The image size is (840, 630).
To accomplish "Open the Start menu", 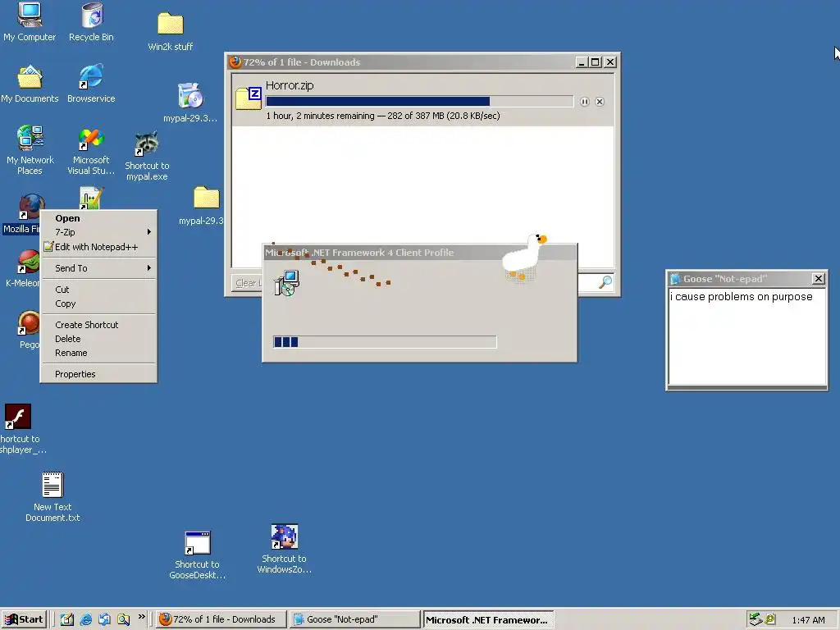I will 24,619.
